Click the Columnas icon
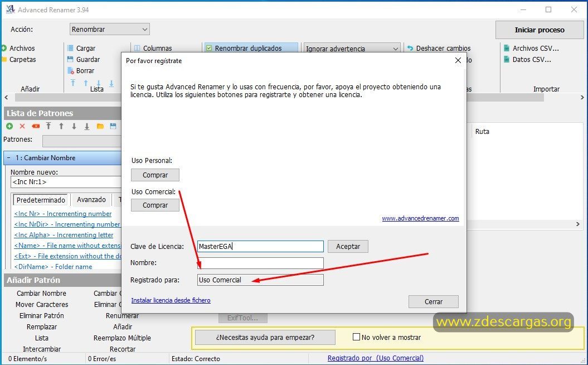Viewport: 588px width, 365px height. tap(137, 48)
